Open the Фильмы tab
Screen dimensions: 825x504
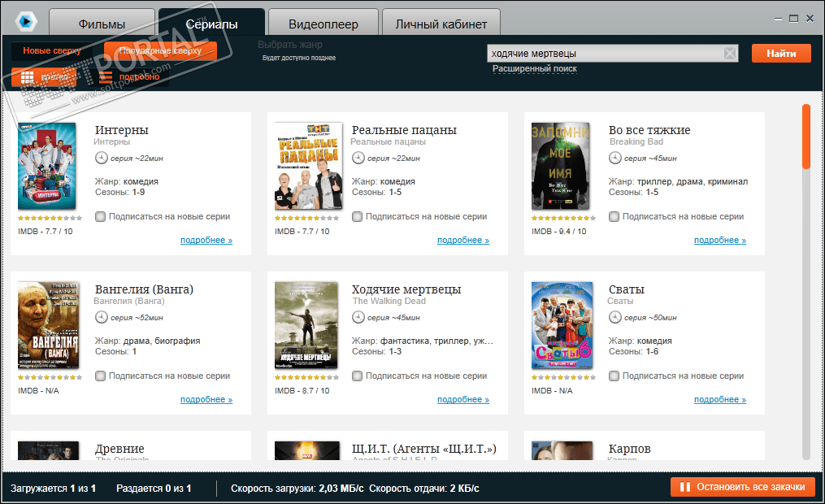[x=102, y=24]
